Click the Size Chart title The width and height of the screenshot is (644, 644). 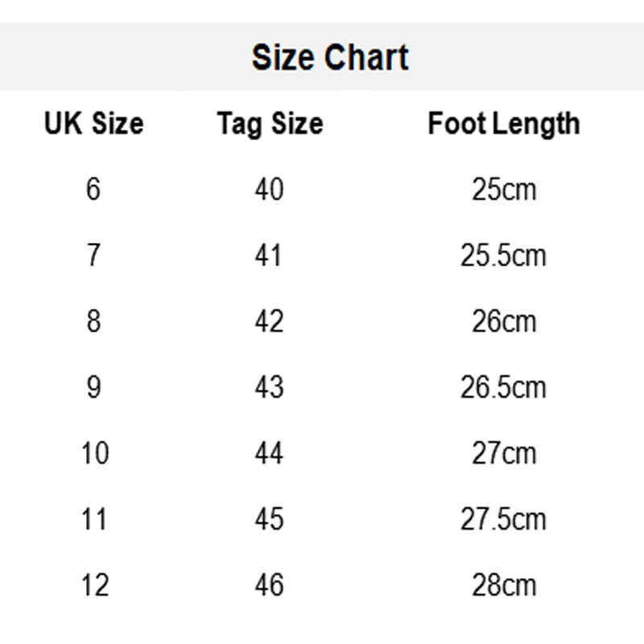pos(330,58)
